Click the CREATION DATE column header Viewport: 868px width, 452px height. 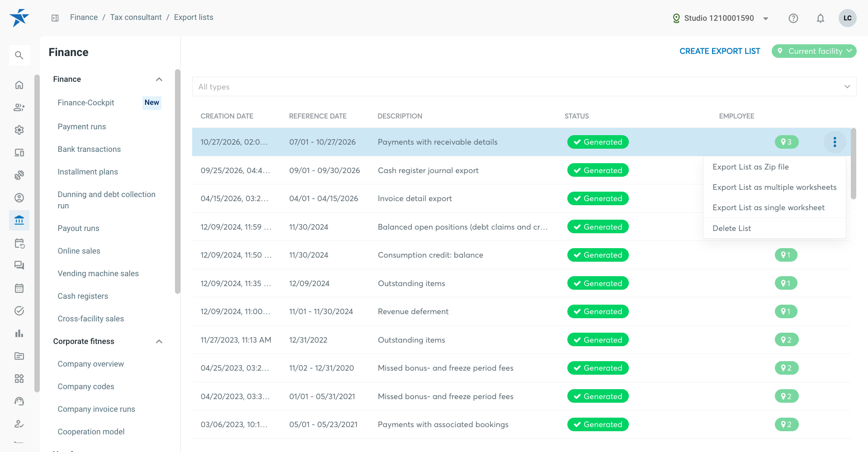pos(227,116)
